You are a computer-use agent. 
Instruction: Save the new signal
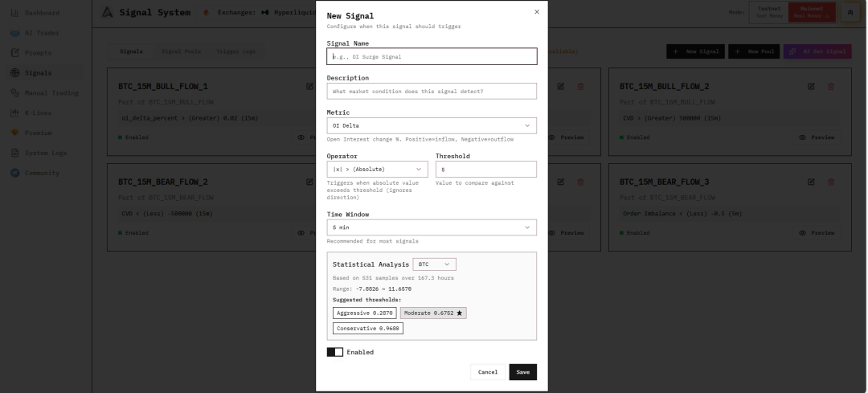523,372
